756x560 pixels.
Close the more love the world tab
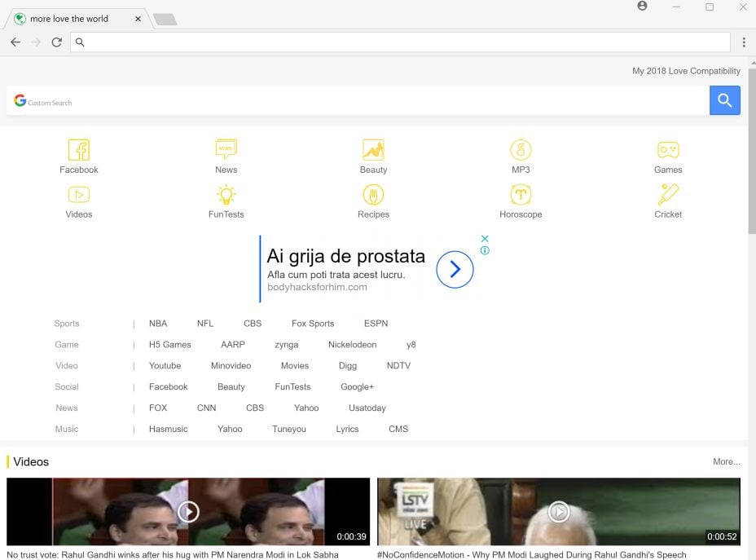(x=138, y=19)
